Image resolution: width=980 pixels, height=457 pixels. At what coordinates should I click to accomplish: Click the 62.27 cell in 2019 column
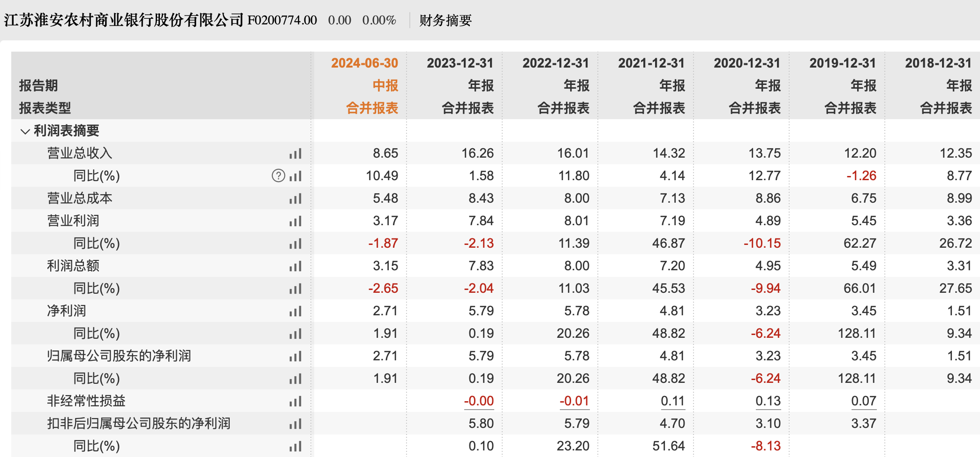(860, 244)
